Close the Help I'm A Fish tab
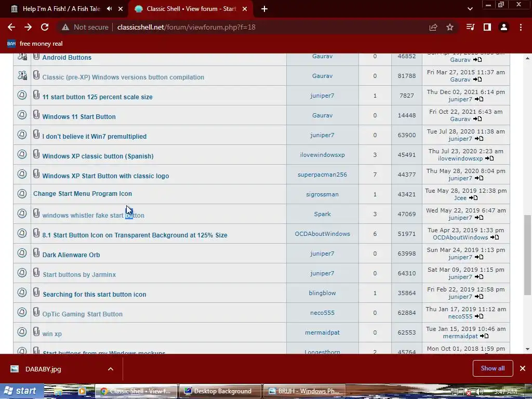Viewport: 532px width, 399px height. tap(121, 9)
